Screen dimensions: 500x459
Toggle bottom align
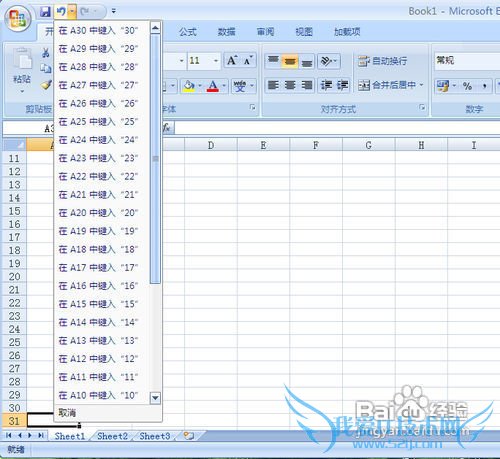pos(306,61)
